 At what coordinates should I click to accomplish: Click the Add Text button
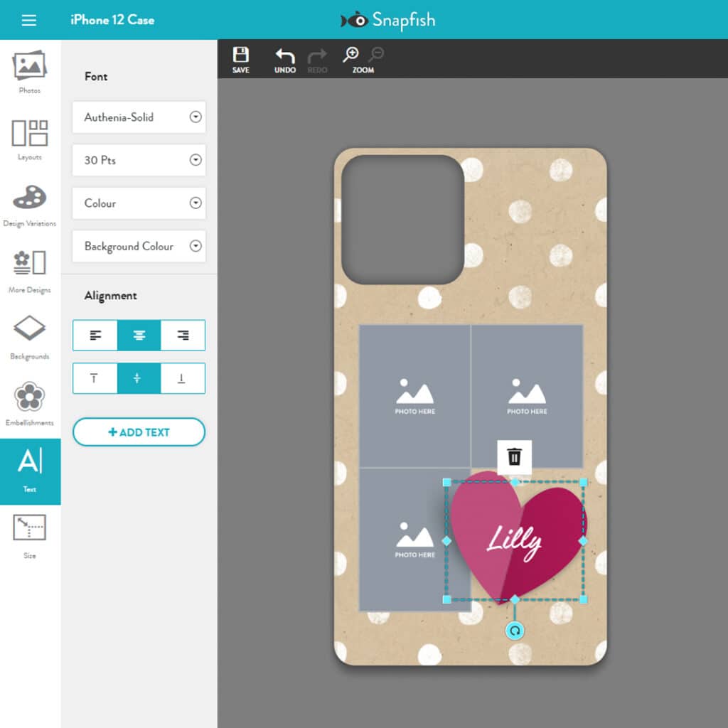point(139,432)
